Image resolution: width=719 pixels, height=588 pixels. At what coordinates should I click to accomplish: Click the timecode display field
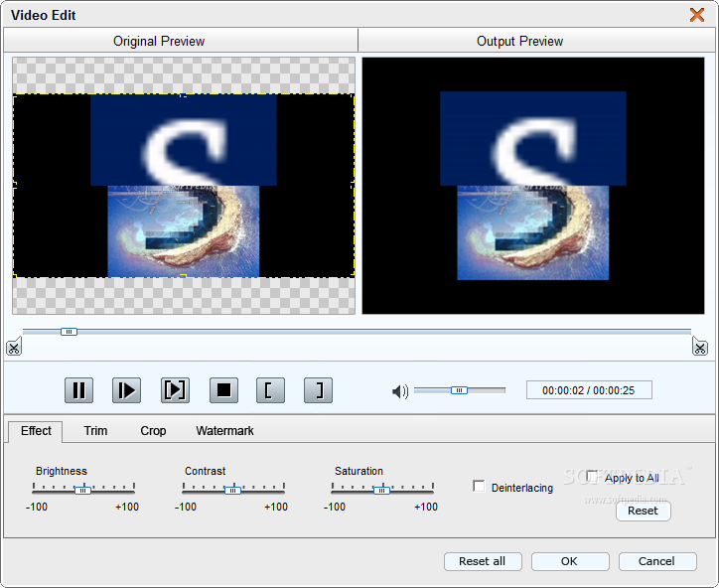pyautogui.click(x=589, y=390)
